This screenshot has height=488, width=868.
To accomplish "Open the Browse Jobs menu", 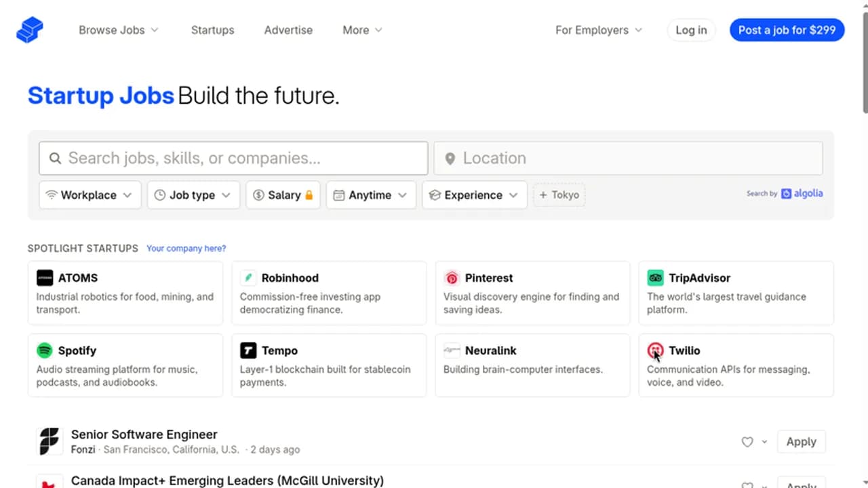I will click(x=119, y=30).
